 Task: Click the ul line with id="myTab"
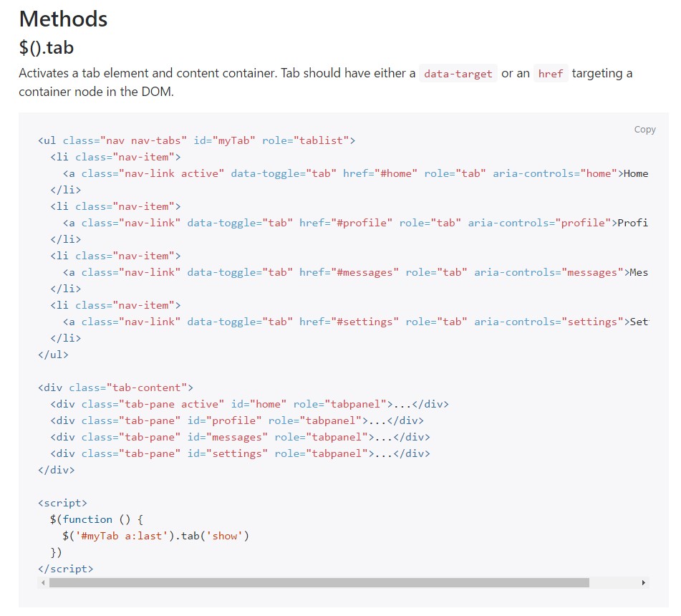tap(197, 140)
